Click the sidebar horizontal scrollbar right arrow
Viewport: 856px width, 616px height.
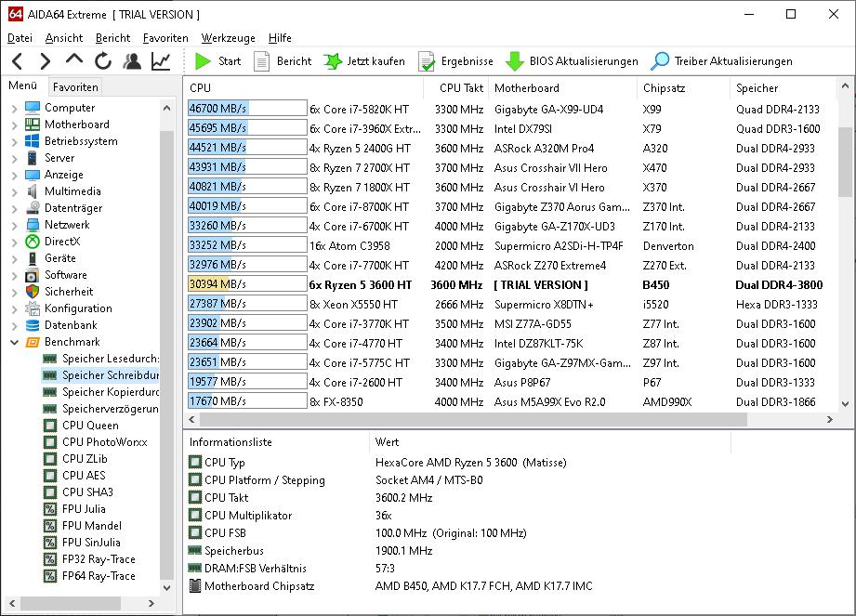tap(151, 603)
